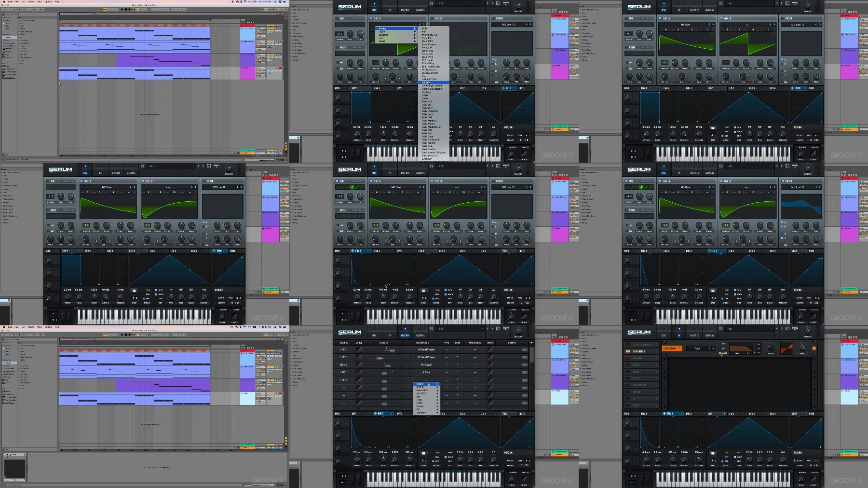Click the ENV 2 drag-source icon in FX view

(x=665, y=414)
